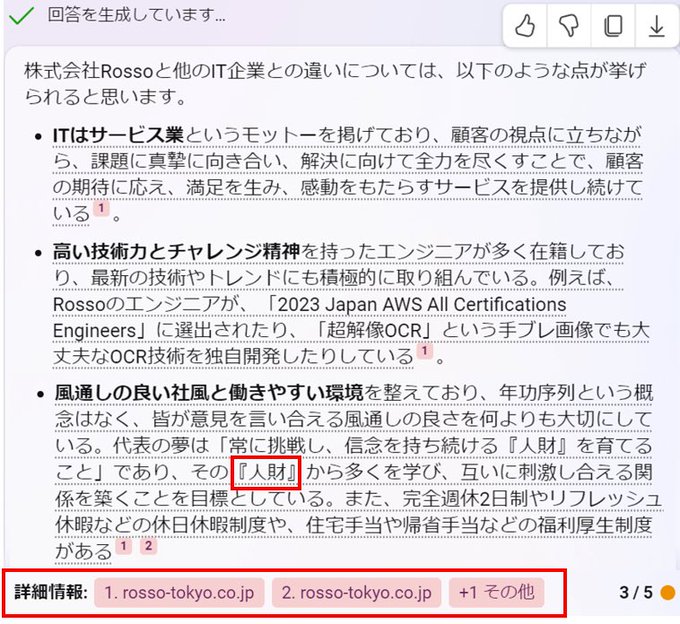Click the text 「超解像OCR」 in second bullet
This screenshot has height=624, width=680.
point(376,330)
